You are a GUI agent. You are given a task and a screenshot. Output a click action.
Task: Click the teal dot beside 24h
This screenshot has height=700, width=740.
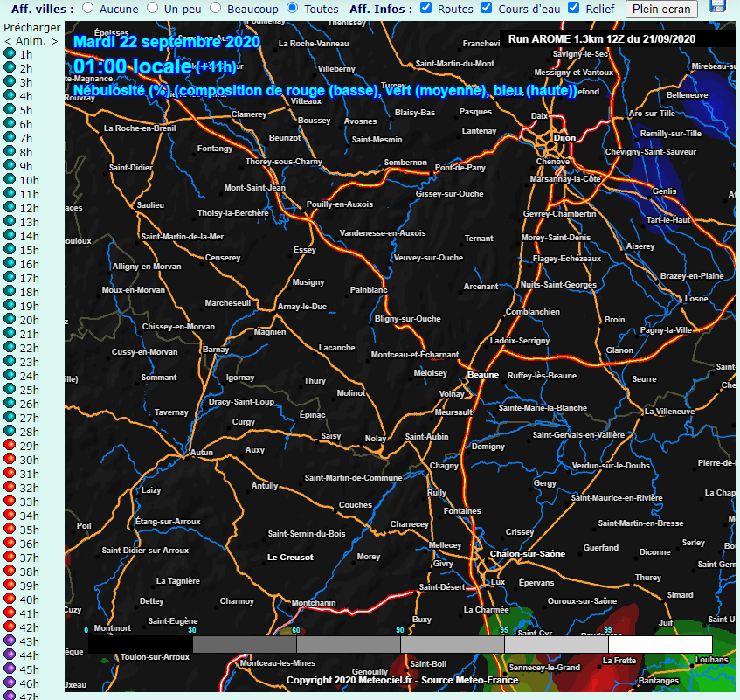click(x=10, y=376)
